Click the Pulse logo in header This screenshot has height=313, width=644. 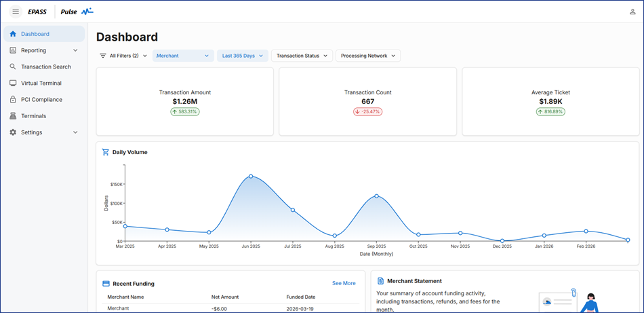tap(77, 12)
